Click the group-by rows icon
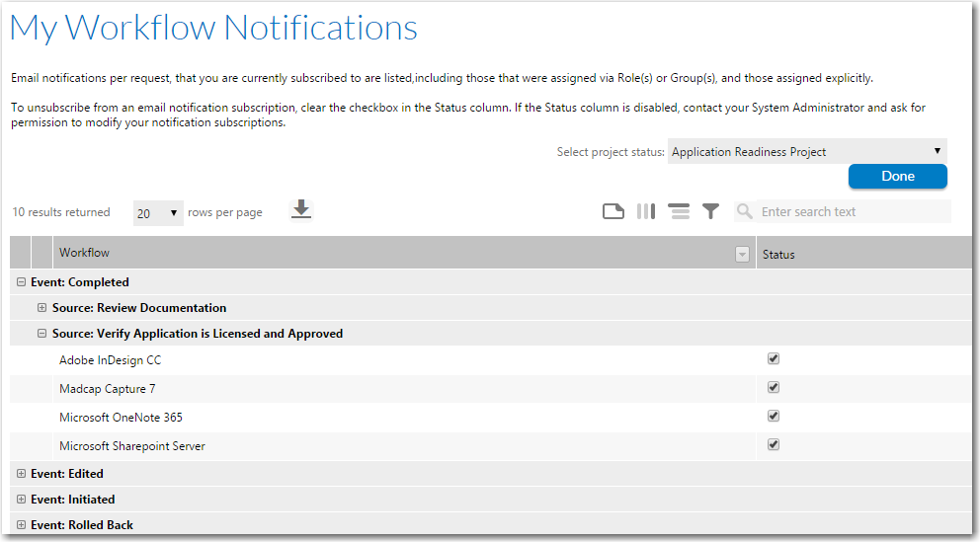 tap(678, 211)
